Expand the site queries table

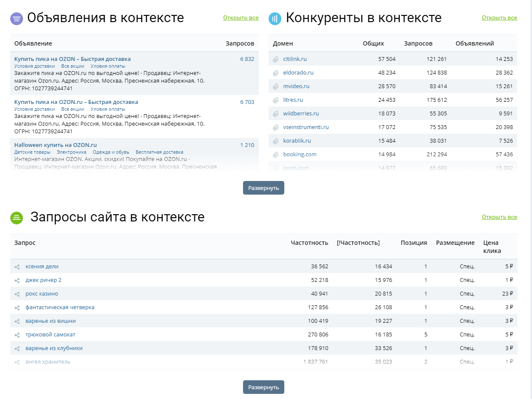point(263,387)
